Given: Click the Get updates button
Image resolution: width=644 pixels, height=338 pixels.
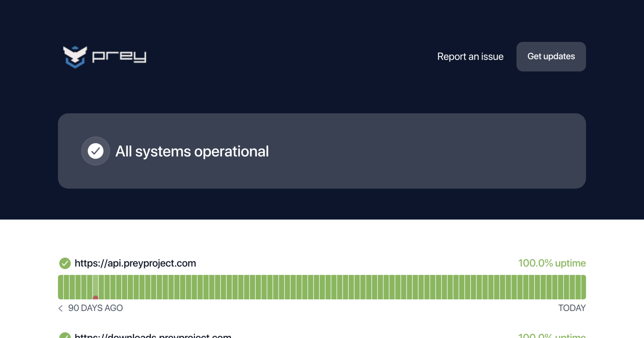Looking at the screenshot, I should coord(551,57).
